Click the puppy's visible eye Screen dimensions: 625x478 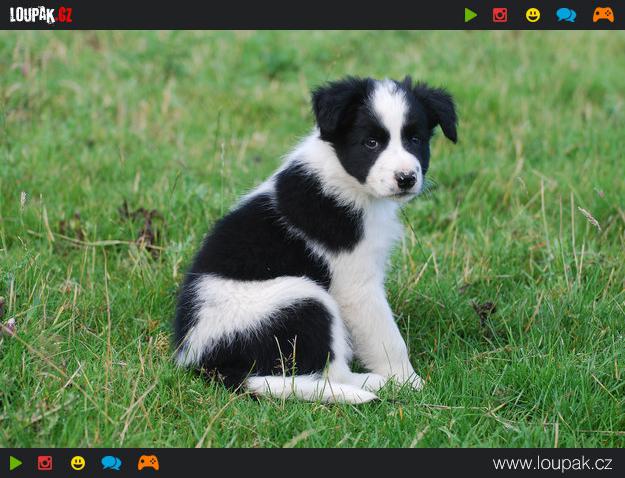[371, 143]
